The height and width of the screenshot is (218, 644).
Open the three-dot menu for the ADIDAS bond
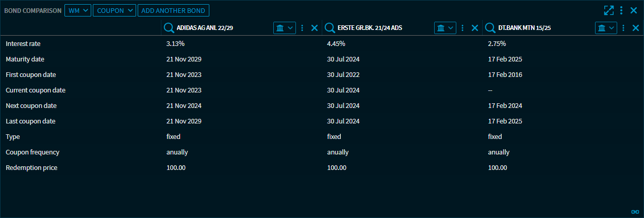pyautogui.click(x=302, y=28)
